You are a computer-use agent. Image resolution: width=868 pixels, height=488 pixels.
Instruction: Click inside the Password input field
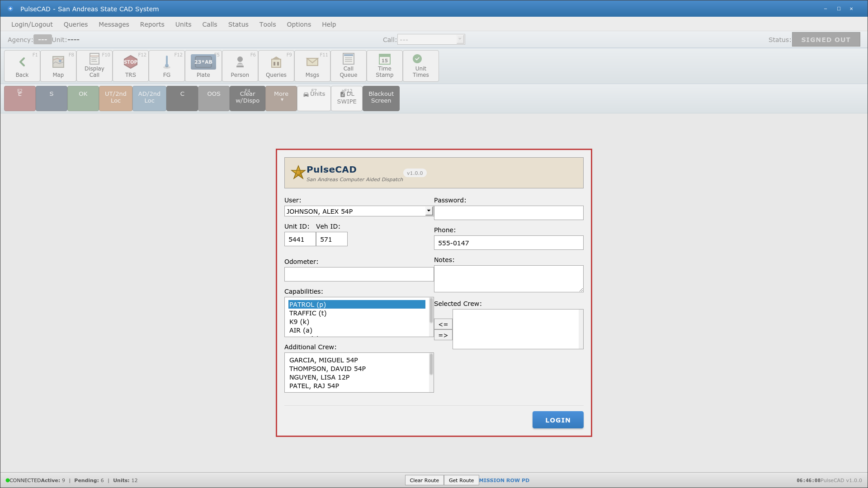click(x=508, y=213)
